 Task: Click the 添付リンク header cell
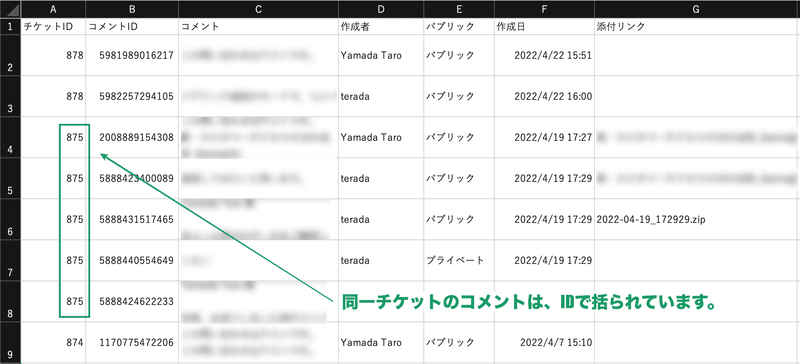697,27
